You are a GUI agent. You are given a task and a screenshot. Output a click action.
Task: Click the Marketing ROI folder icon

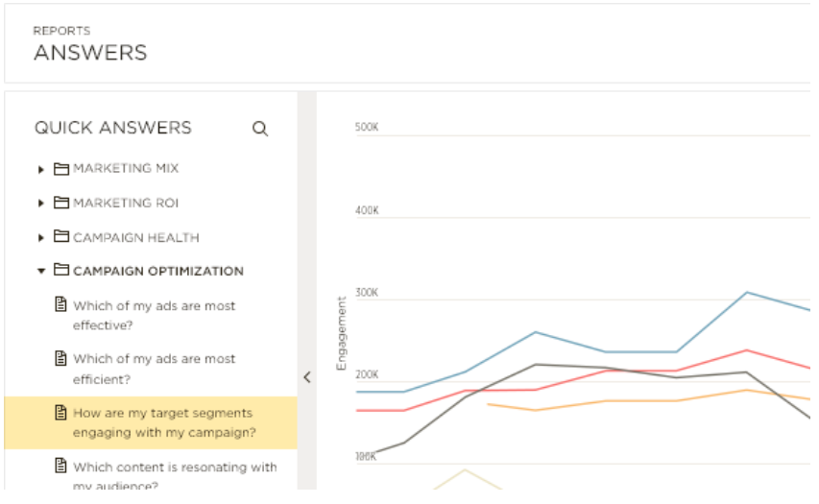tap(61, 204)
